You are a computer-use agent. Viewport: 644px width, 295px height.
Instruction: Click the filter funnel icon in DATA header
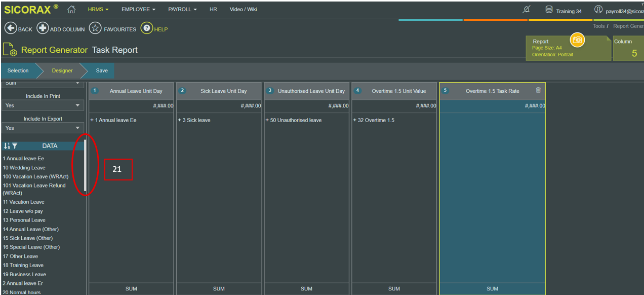tap(15, 146)
